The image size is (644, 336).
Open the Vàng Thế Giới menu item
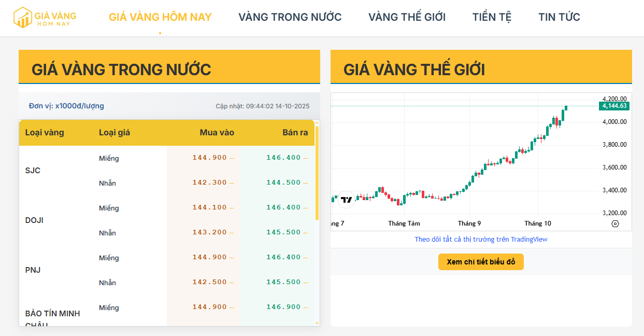click(407, 17)
